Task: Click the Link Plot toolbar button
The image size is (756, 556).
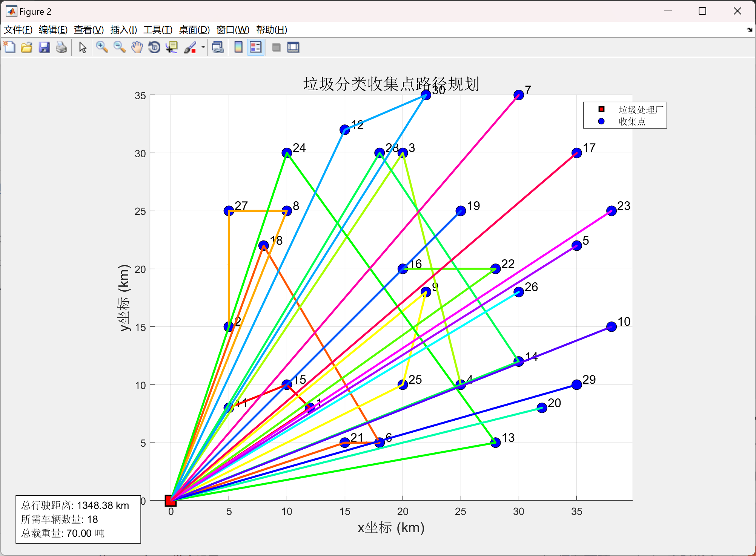Action: point(218,47)
